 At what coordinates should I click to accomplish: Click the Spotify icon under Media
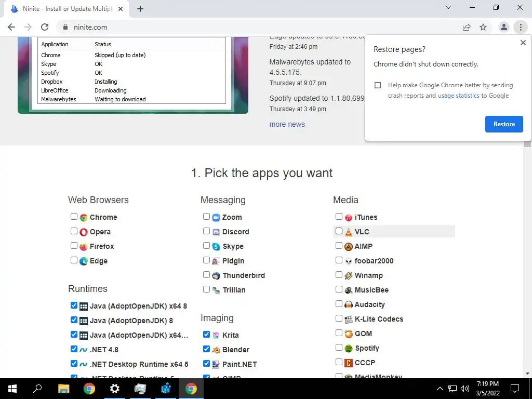(349, 349)
